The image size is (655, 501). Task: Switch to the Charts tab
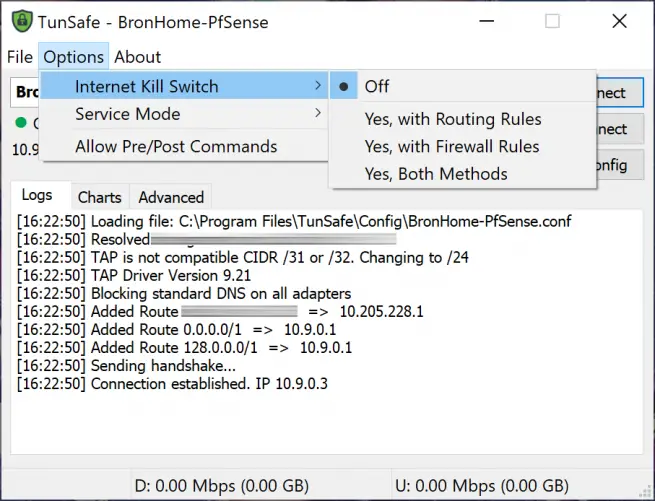tap(99, 197)
